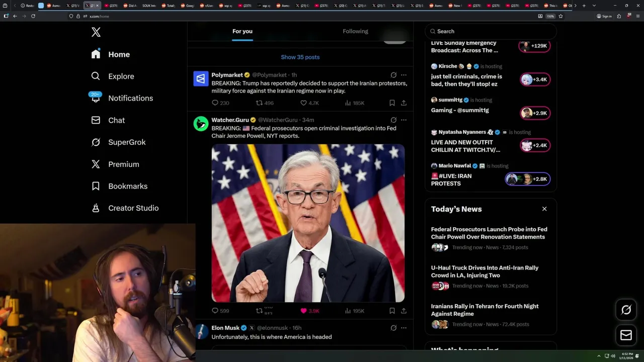Viewport: 644px width, 362px height.
Task: View analytics of Watcher.Guru post 195K views
Action: pos(354,311)
